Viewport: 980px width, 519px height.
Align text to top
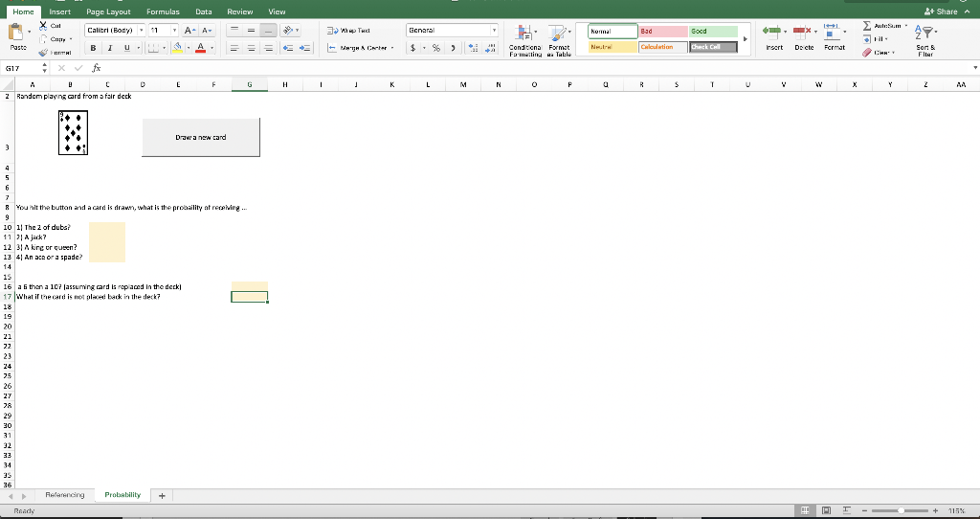point(234,30)
